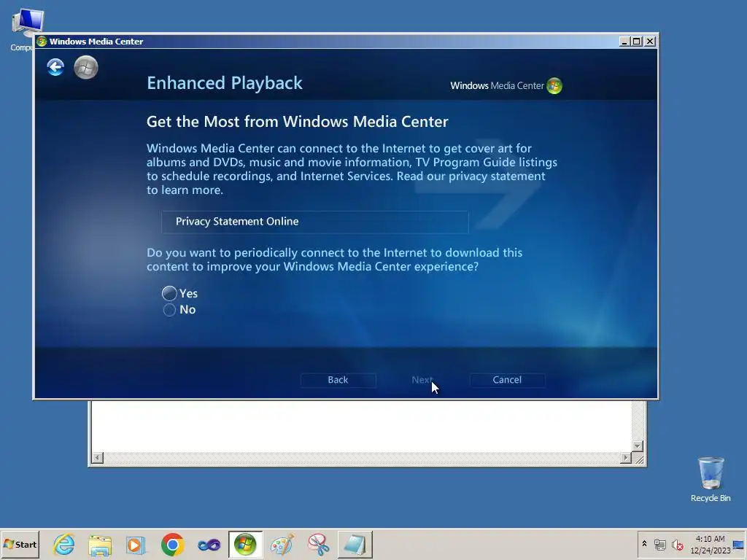Maximize the Windows Media Center window

(636, 42)
